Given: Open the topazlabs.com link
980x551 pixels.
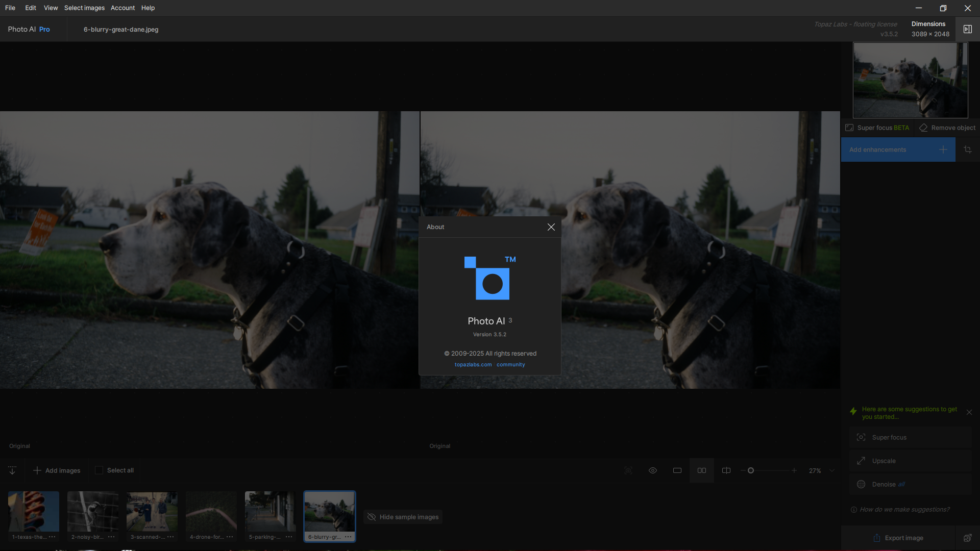Looking at the screenshot, I should [x=473, y=364].
